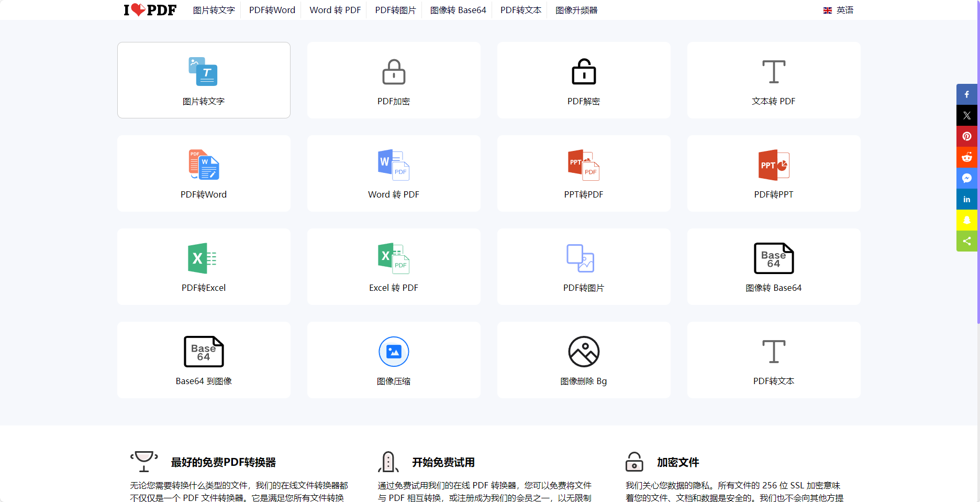Click the 最好的免费PDF转换器 heading
The height and width of the screenshot is (502, 980).
(224, 462)
